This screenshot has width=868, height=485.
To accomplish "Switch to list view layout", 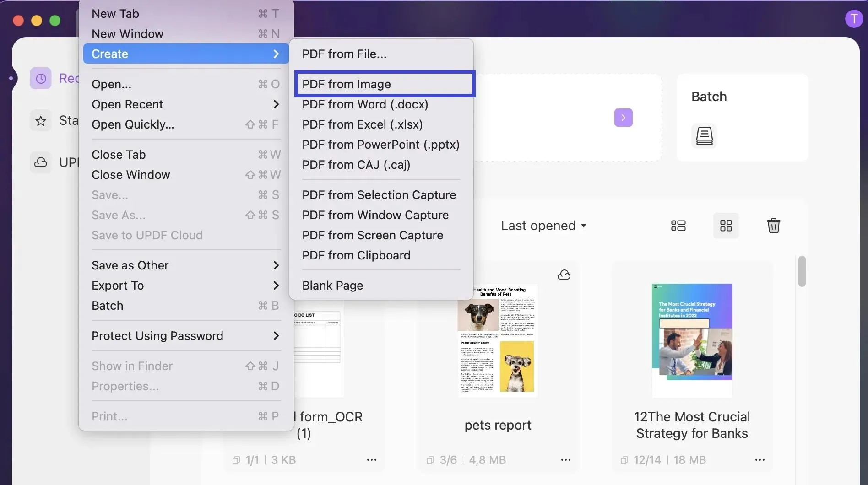I will point(678,225).
